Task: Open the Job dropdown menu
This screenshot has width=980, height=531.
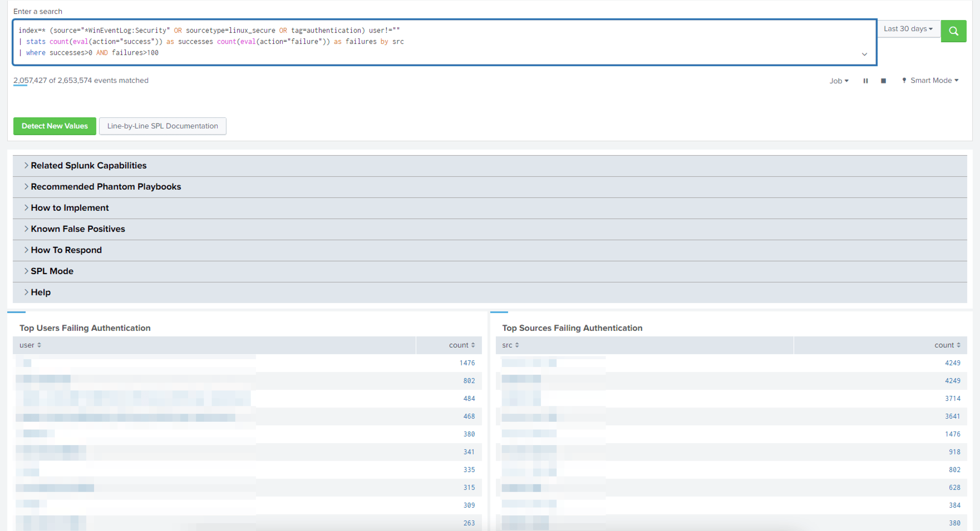Action: pyautogui.click(x=838, y=81)
